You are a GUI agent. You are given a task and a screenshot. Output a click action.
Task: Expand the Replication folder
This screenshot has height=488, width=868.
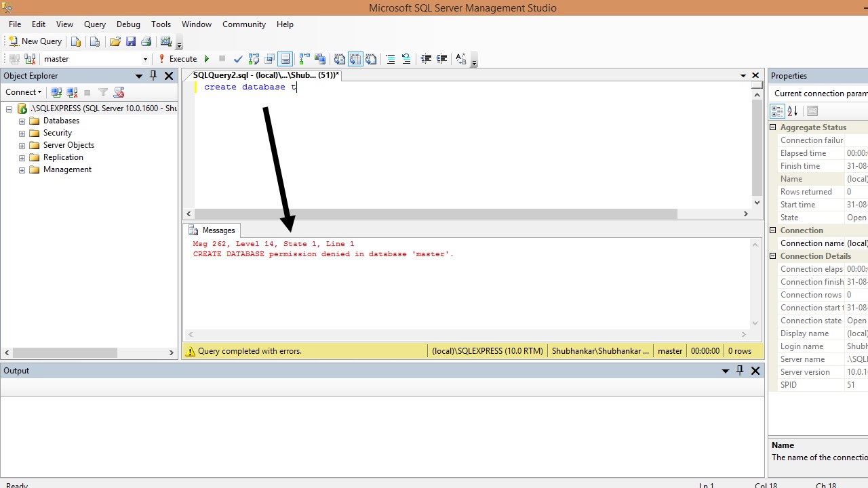click(22, 158)
